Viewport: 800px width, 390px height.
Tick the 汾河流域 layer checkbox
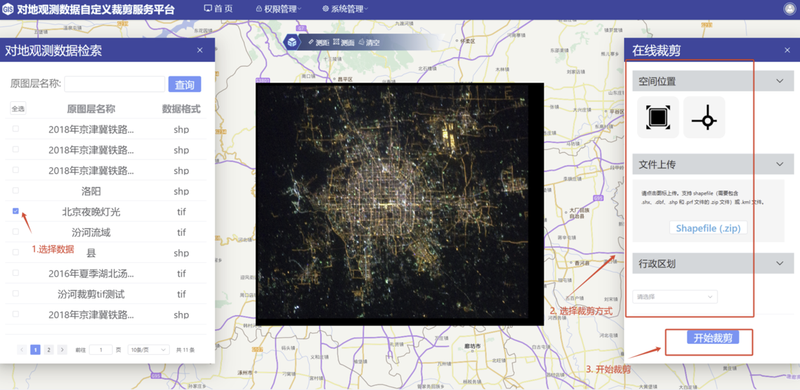pyautogui.click(x=15, y=231)
